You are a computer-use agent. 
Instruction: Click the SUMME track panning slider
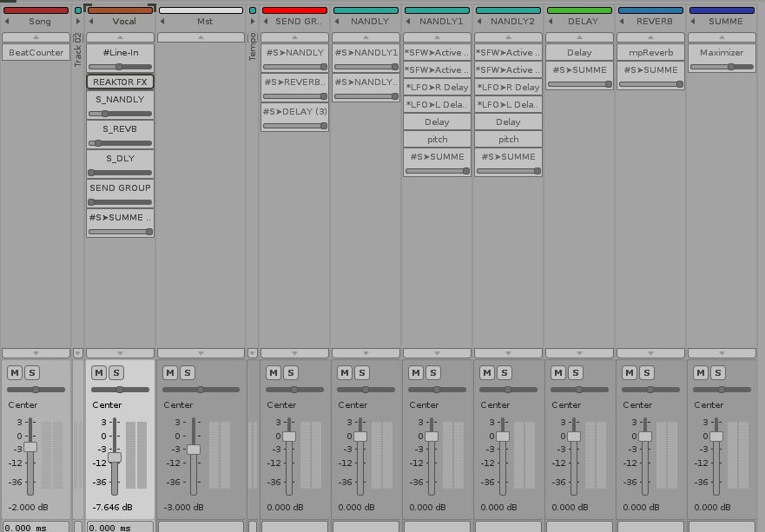tap(722, 390)
